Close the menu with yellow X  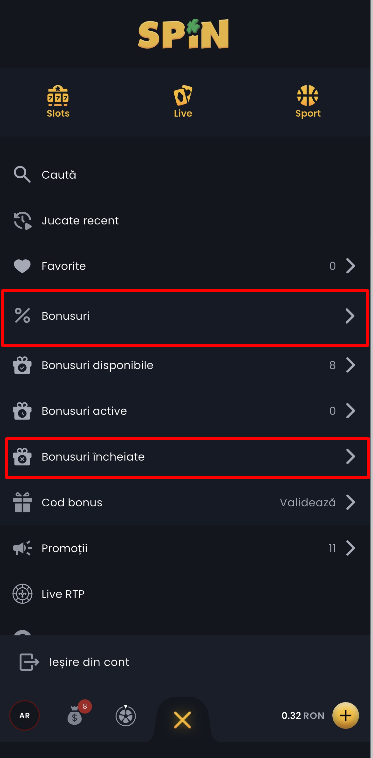183,720
